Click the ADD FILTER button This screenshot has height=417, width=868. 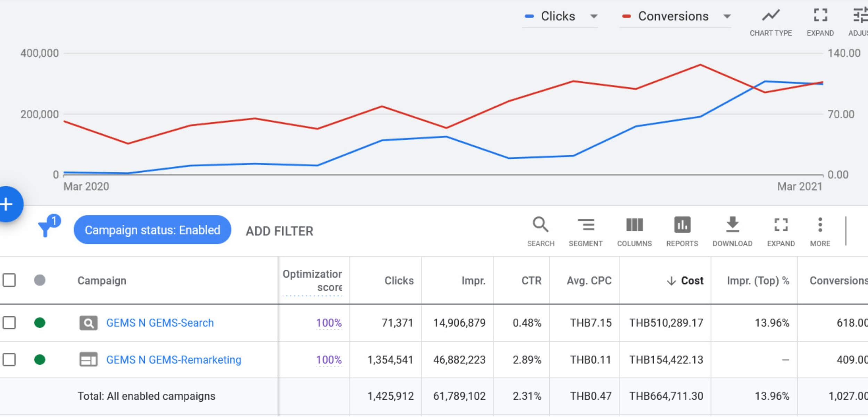pyautogui.click(x=279, y=231)
